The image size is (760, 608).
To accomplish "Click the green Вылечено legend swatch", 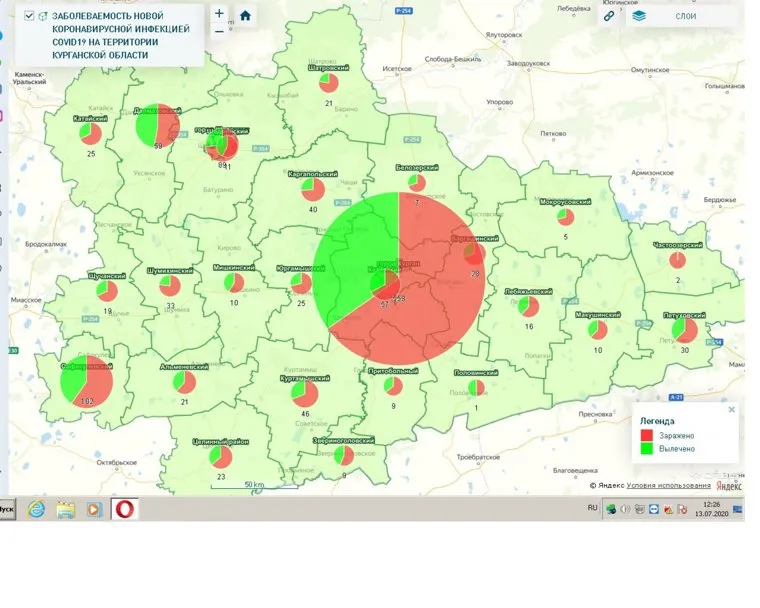I will (x=647, y=449).
